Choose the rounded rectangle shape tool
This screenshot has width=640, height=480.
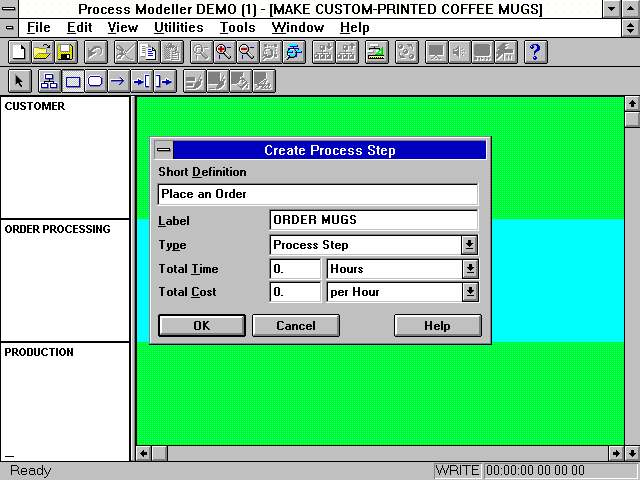(x=95, y=81)
